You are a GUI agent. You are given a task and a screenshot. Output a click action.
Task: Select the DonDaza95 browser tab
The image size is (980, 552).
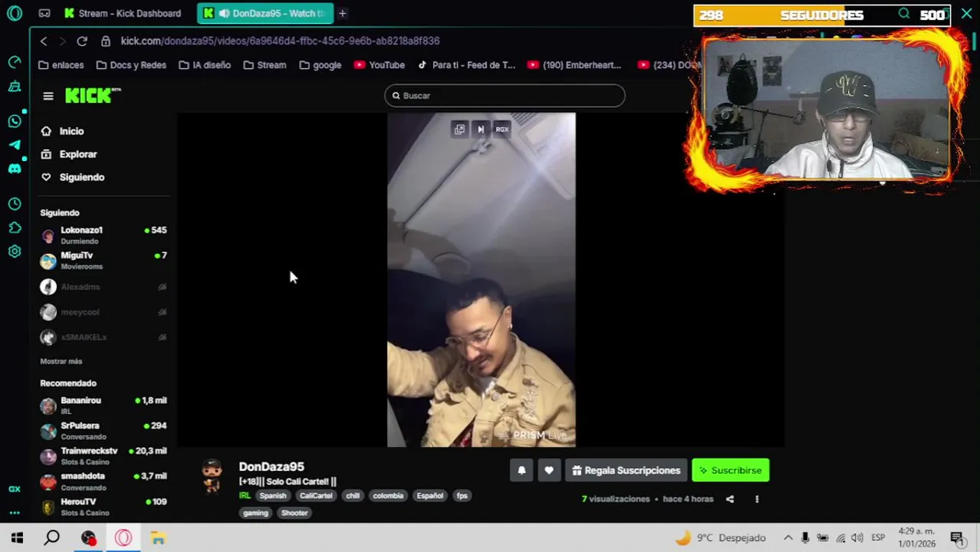tap(265, 13)
